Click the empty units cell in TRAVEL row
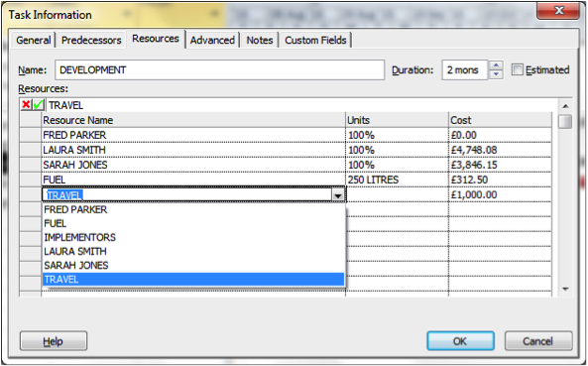The height and width of the screenshot is (366, 588). coord(398,194)
